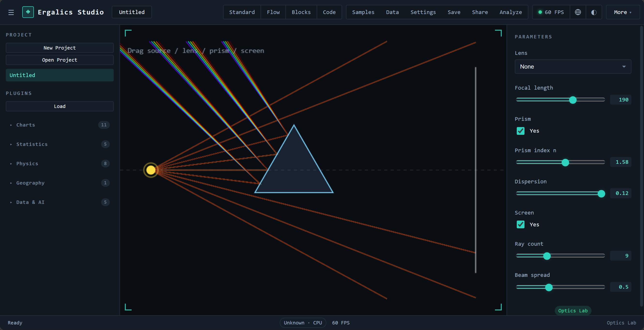The width and height of the screenshot is (644, 330).
Task: Adjust the Dispersion slider
Action: click(560, 194)
